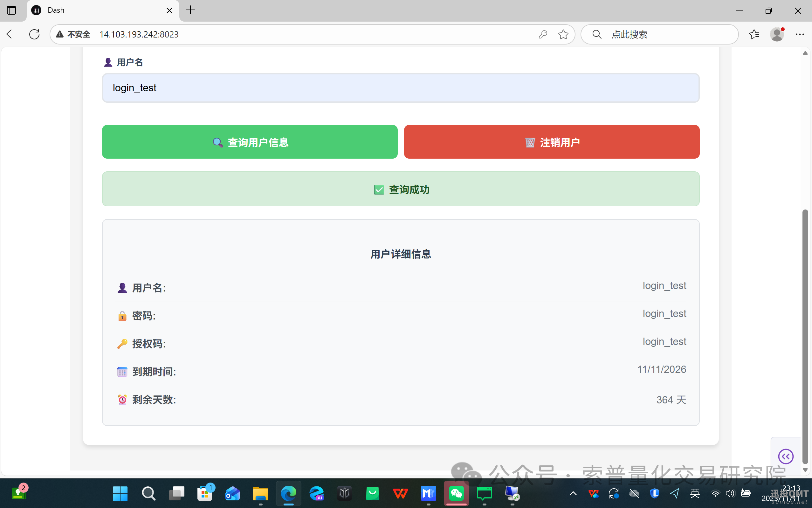Open Outlook from the taskbar

232,494
